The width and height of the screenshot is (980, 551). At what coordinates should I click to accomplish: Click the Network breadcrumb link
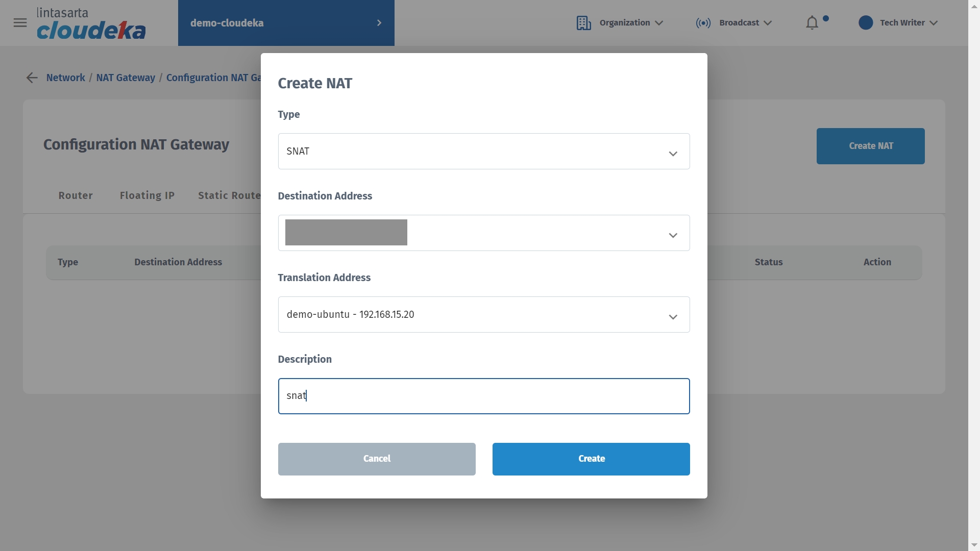66,78
